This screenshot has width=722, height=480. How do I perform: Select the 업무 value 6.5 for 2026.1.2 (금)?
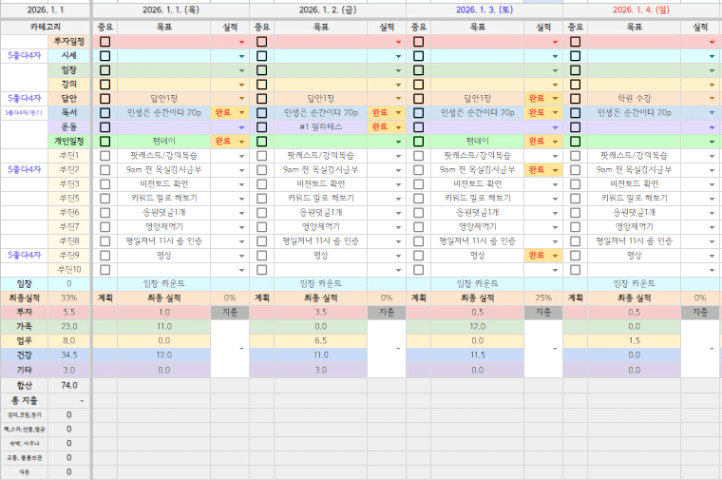pos(320,341)
